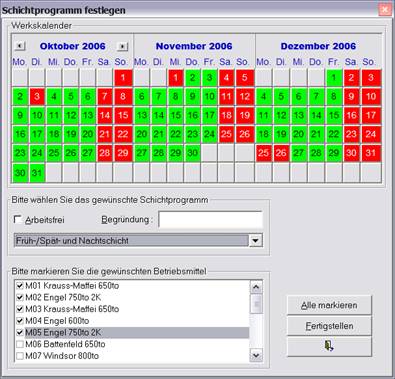Select December 1 green day

[334, 78]
